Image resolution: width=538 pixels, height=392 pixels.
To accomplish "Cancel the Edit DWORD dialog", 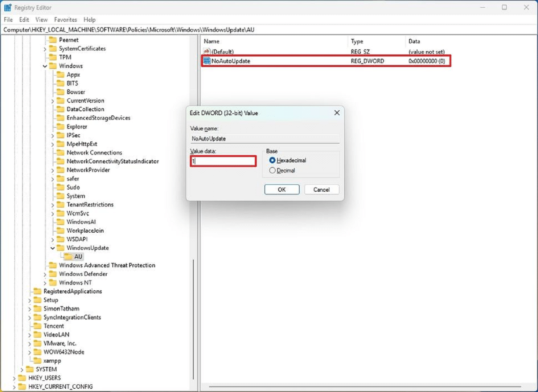I will (321, 189).
